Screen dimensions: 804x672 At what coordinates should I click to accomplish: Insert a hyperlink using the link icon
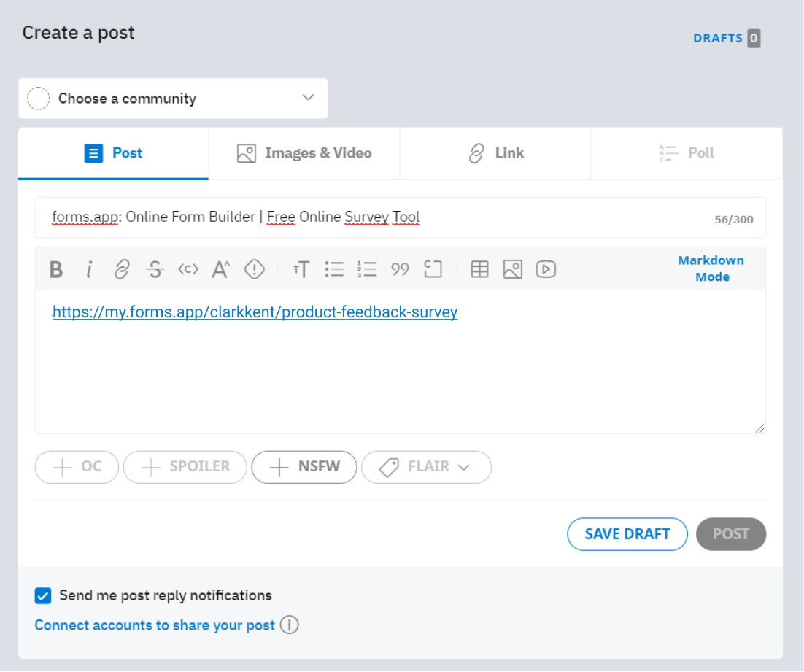point(122,269)
